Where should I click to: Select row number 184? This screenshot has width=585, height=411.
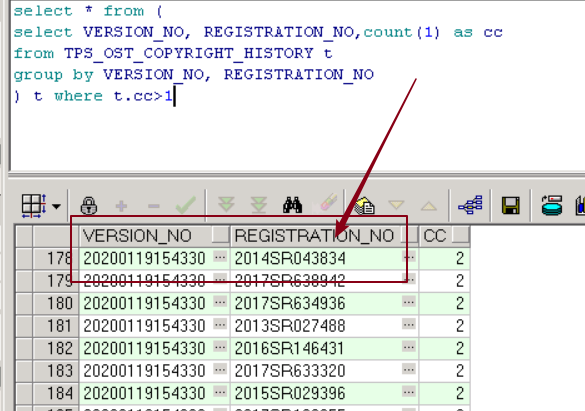point(56,393)
